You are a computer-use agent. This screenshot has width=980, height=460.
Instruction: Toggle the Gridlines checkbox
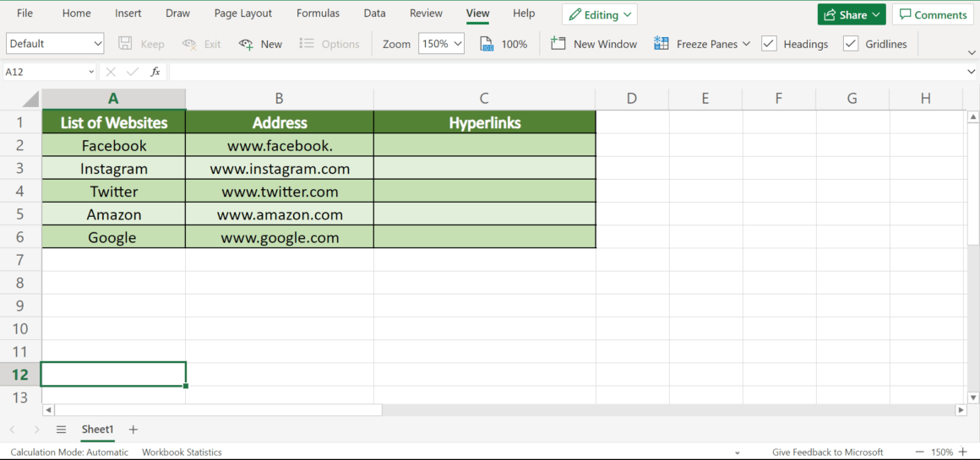pyautogui.click(x=851, y=44)
